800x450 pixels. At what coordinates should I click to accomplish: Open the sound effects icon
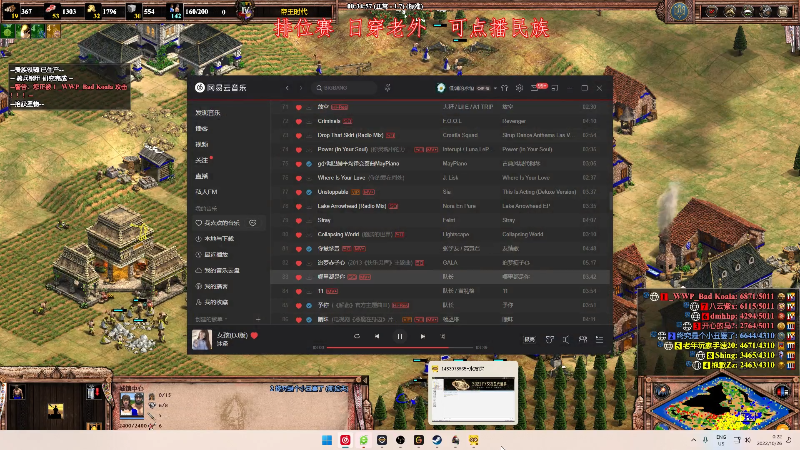pos(549,339)
